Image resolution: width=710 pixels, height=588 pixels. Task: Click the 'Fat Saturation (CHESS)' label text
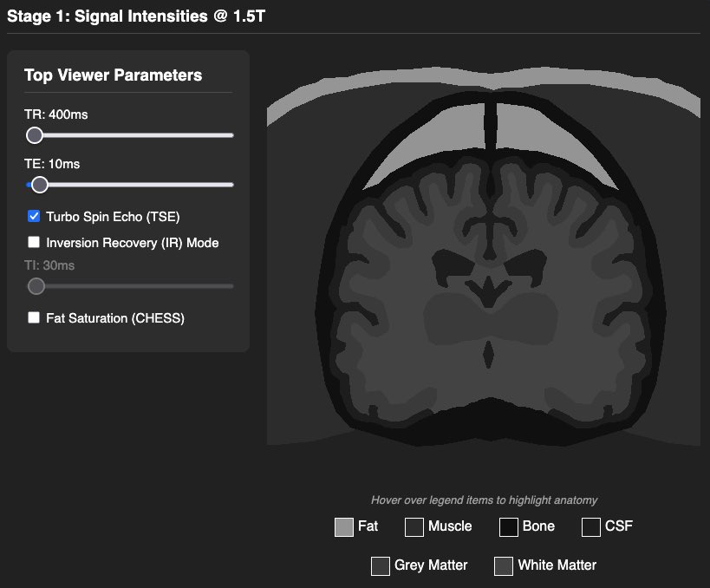pos(115,318)
